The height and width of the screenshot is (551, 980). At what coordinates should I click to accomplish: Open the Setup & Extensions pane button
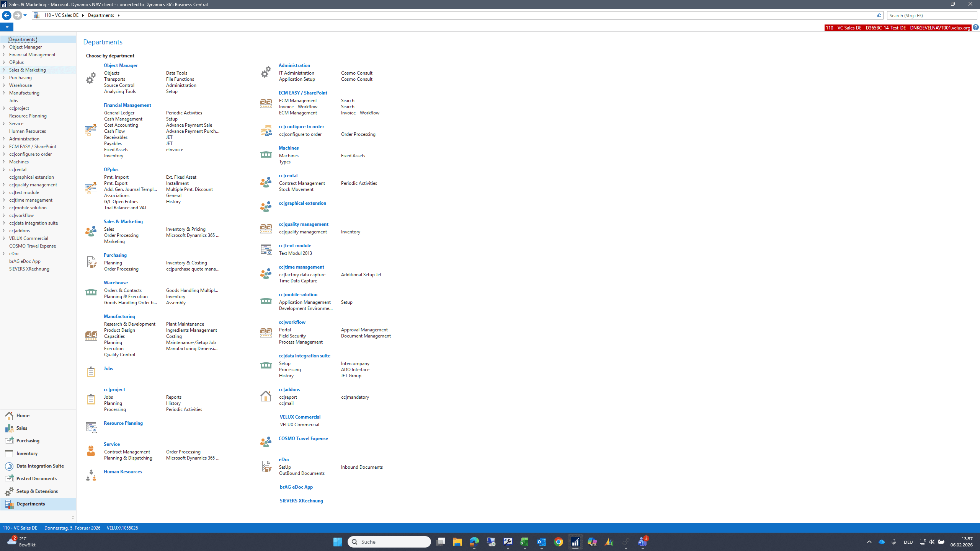[x=38, y=491]
